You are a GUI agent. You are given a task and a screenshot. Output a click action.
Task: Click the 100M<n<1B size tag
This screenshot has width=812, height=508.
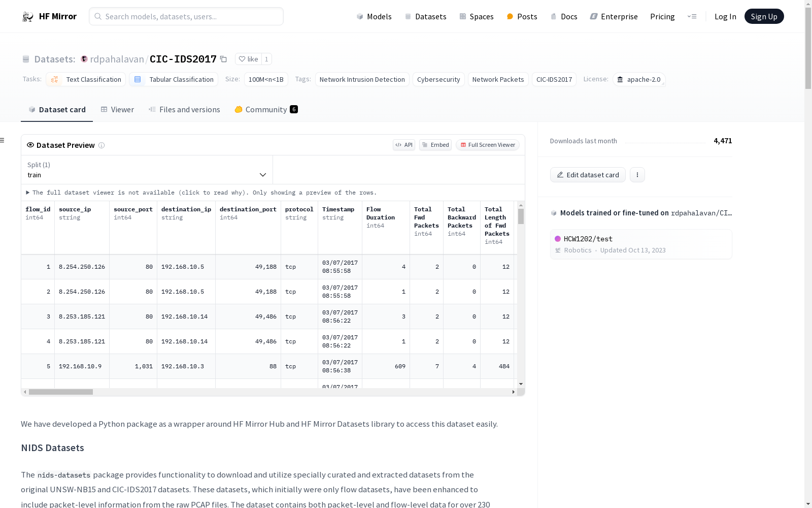point(266,79)
